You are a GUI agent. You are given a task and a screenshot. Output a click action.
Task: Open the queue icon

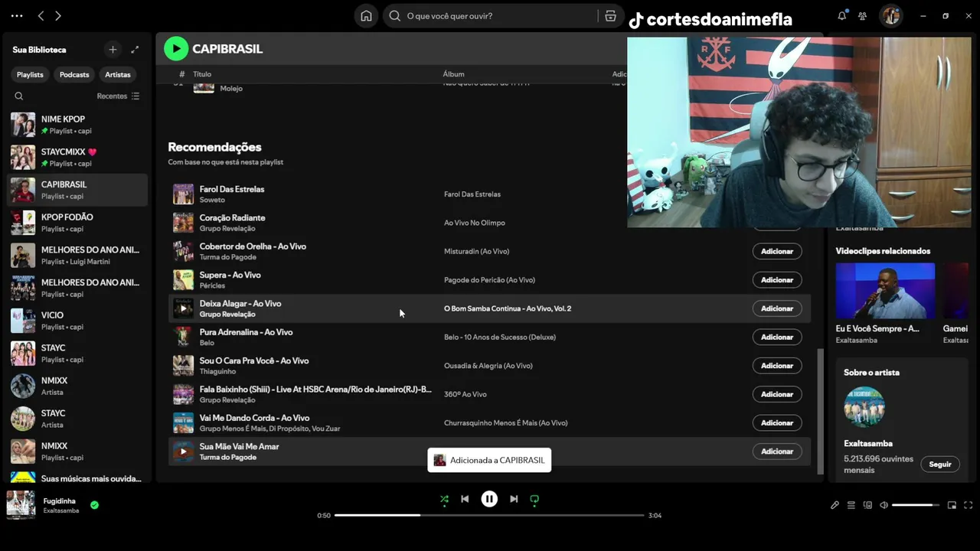[x=851, y=505]
